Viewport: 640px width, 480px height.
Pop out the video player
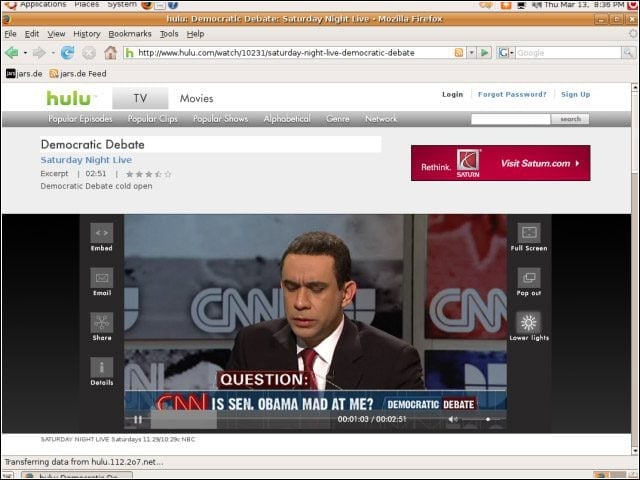[529, 278]
